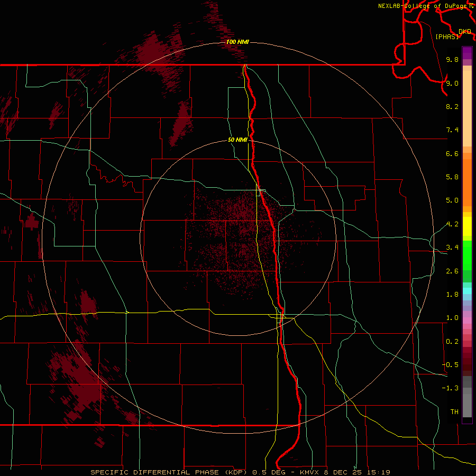Click the 5.8 scale value
The width and height of the screenshot is (476, 476).
tap(452, 177)
